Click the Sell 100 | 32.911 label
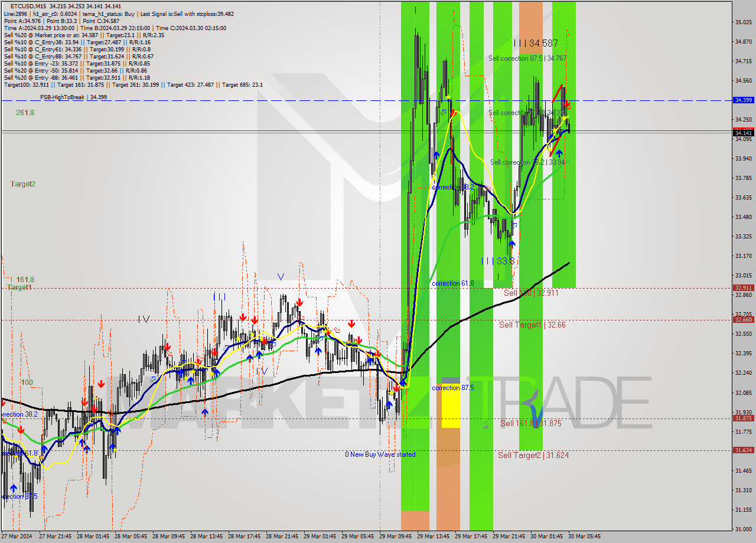 coord(531,293)
